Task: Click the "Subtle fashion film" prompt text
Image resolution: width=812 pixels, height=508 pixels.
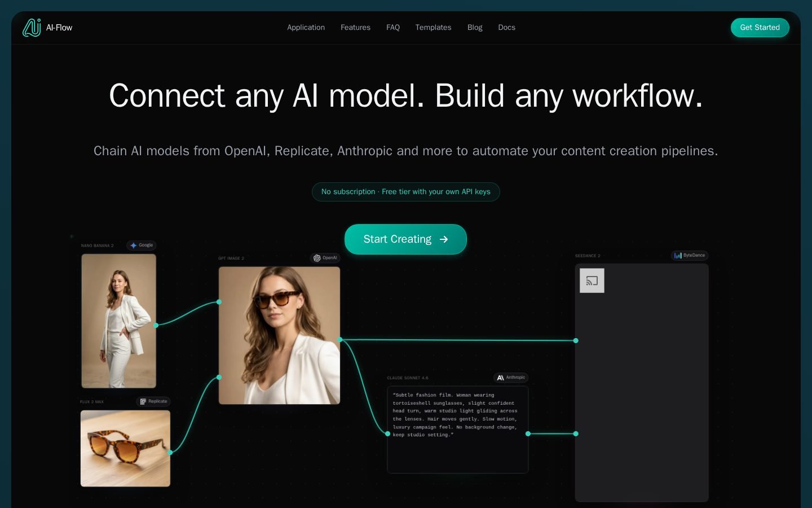Action: pyautogui.click(x=454, y=415)
